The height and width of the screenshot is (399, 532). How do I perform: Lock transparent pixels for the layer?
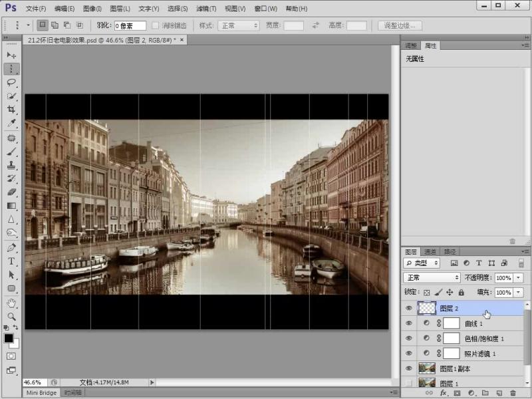tap(427, 293)
